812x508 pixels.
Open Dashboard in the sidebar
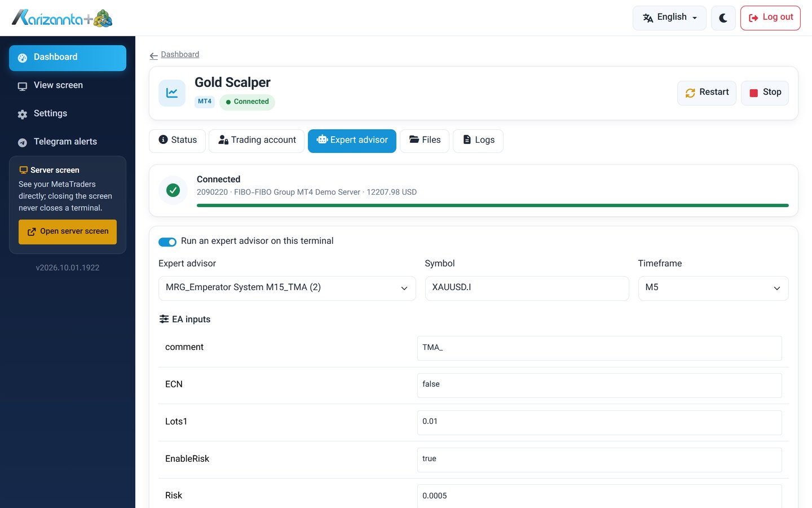[x=68, y=58]
